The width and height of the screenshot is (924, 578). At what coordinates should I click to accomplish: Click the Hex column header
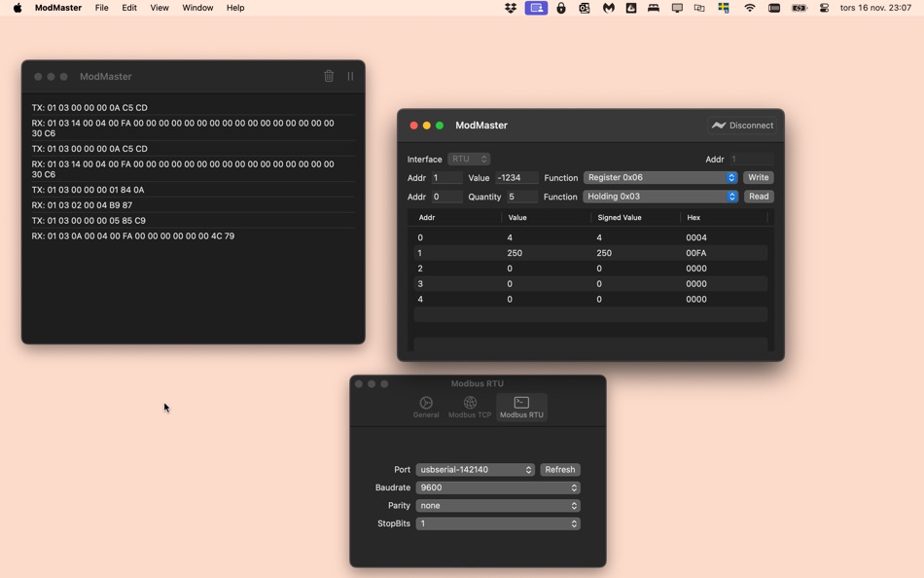point(693,218)
